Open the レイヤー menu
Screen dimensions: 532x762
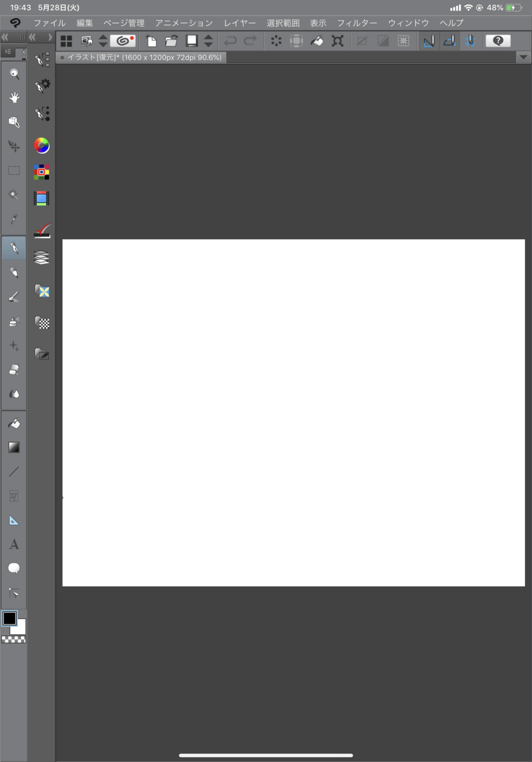[x=239, y=23]
